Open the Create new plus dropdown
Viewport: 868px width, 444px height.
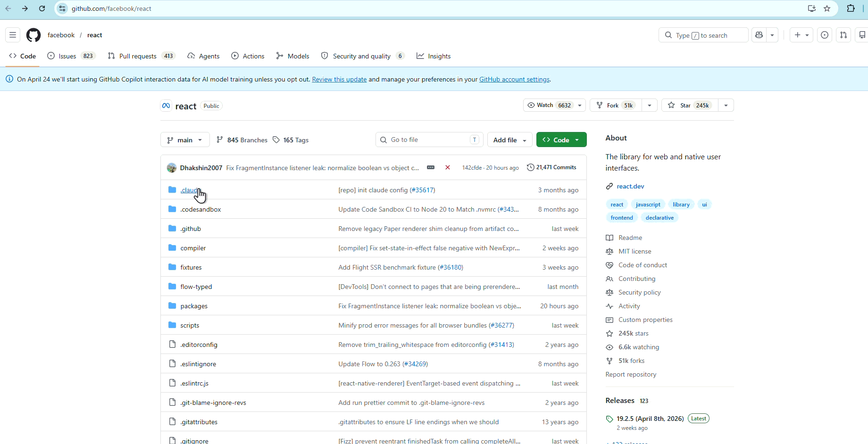tap(801, 35)
